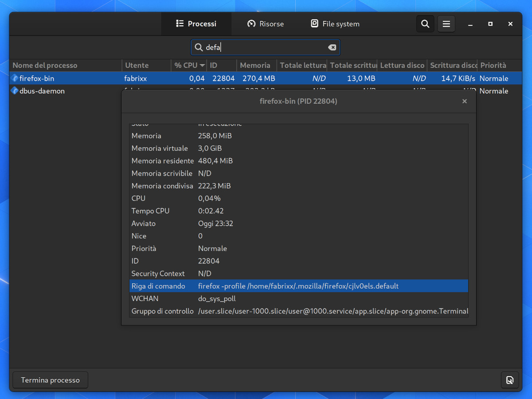The image size is (532, 399).
Task: Click the Termina processo button
Action: pyautogui.click(x=51, y=380)
